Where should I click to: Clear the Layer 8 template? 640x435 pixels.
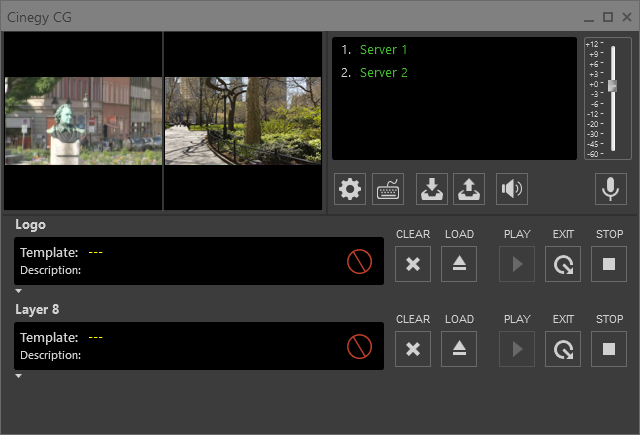click(x=412, y=349)
